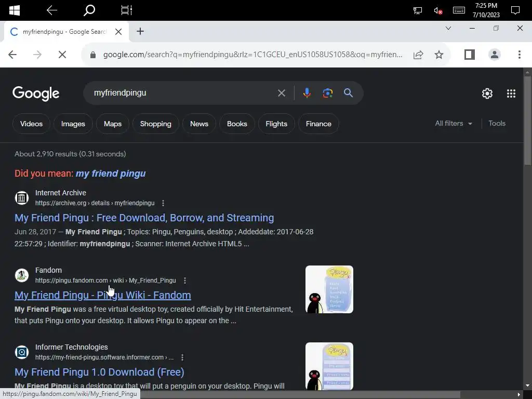Click the vertical scrollbar down arrow

pos(527,385)
